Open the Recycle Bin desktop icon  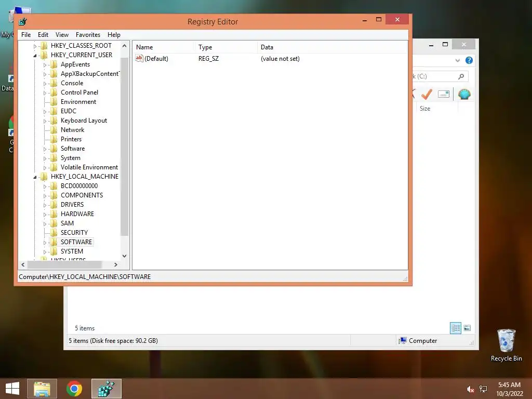pos(506,345)
